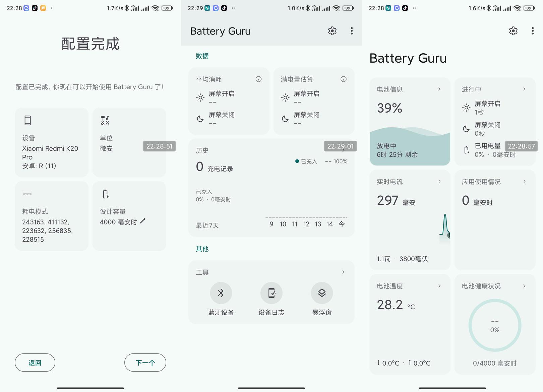Image resolution: width=543 pixels, height=392 pixels.
Task: Expand the 电池信息 card chevron
Action: click(x=439, y=89)
